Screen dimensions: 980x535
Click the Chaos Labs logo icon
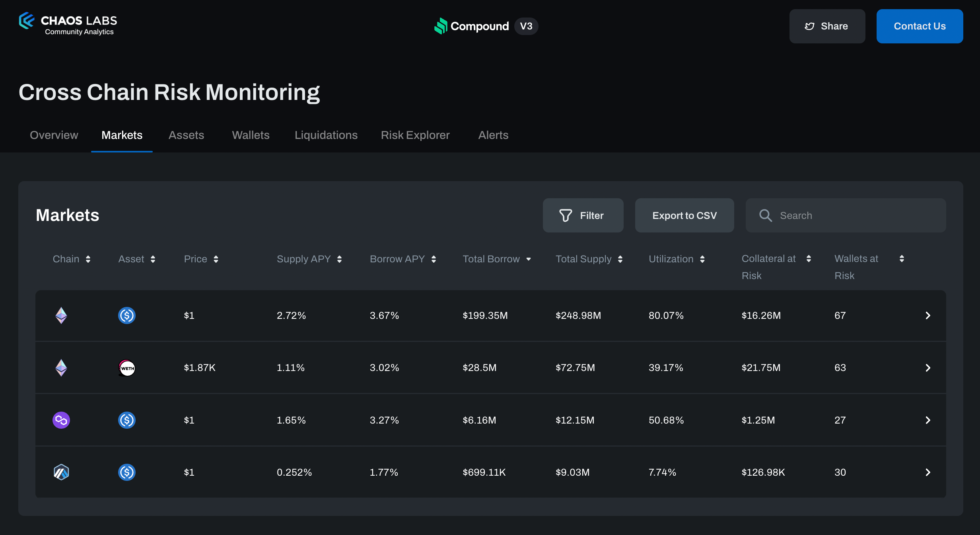27,21
